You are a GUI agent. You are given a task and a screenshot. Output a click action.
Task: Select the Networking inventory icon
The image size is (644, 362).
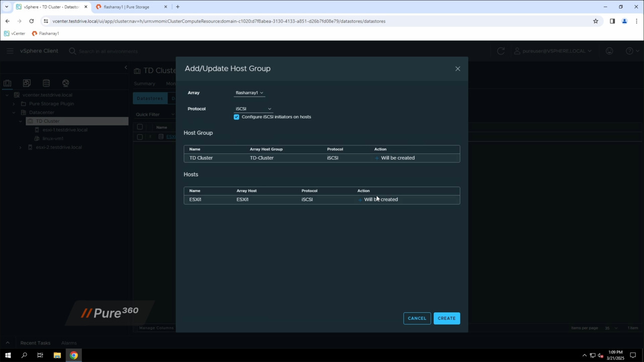pos(65,83)
